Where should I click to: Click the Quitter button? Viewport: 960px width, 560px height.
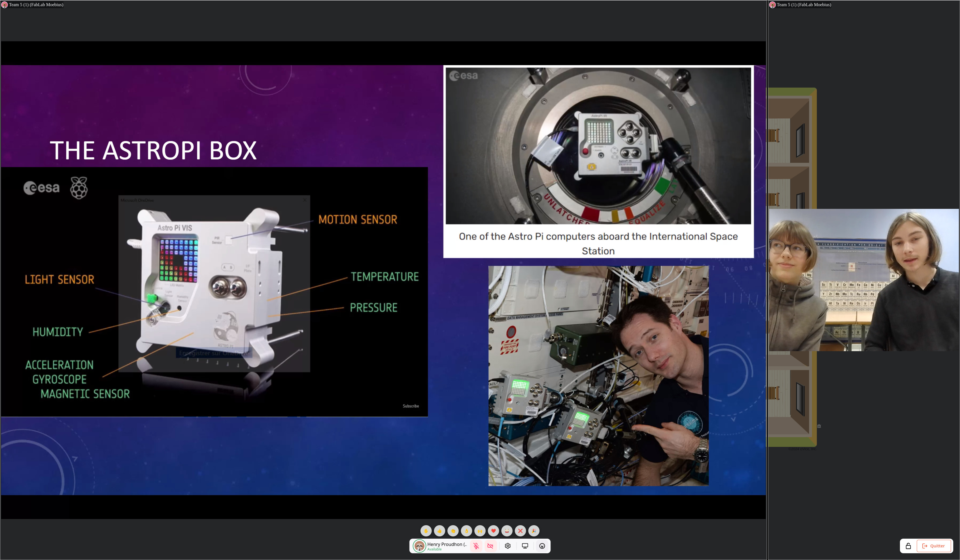[933, 546]
